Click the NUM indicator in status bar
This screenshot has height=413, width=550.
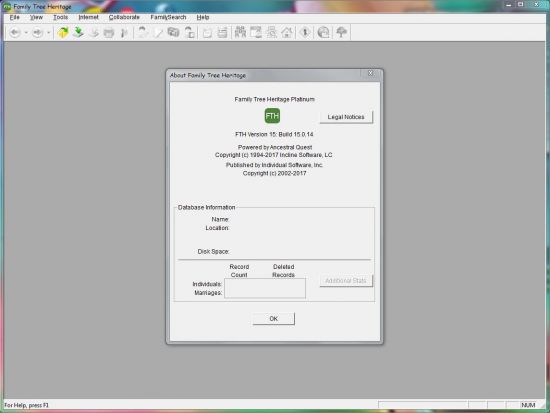coord(528,405)
